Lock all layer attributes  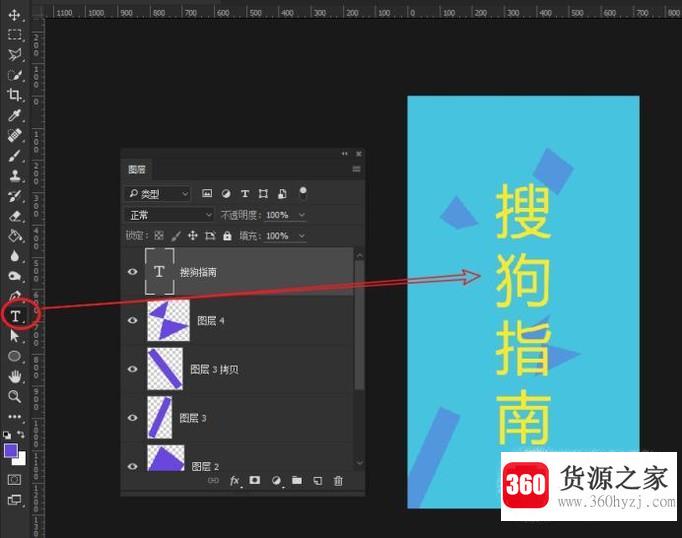coord(227,236)
